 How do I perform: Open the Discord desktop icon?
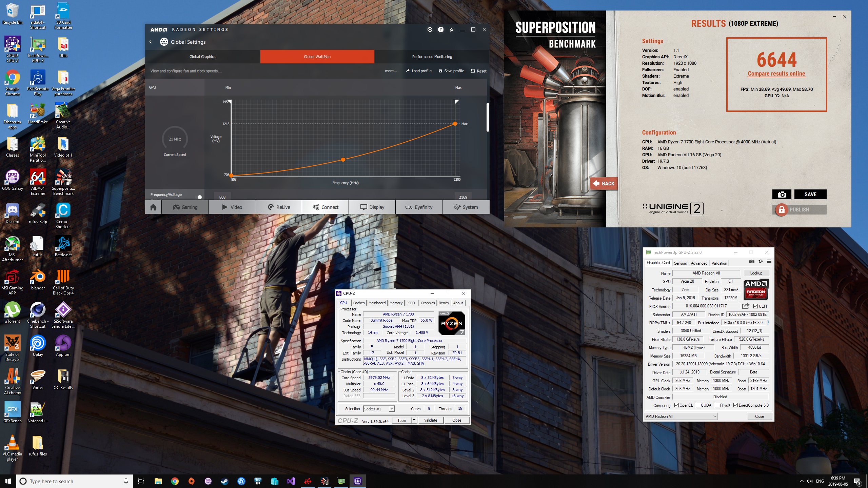(13, 213)
